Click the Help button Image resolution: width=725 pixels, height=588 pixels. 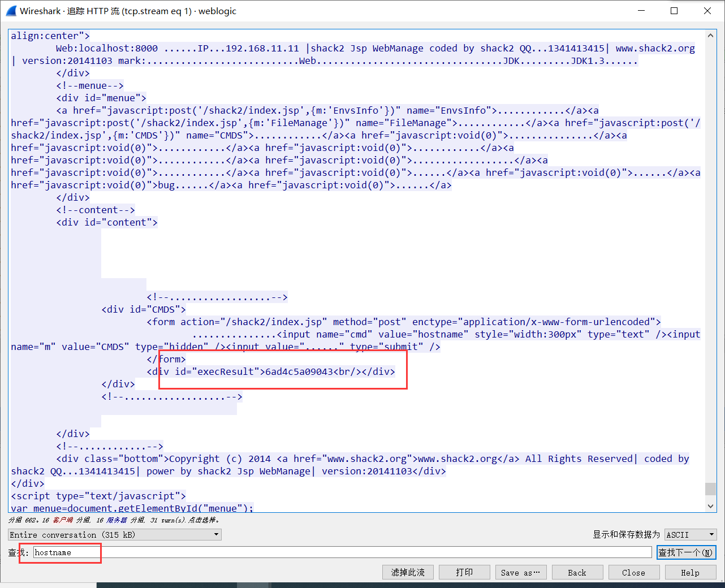tap(691, 572)
